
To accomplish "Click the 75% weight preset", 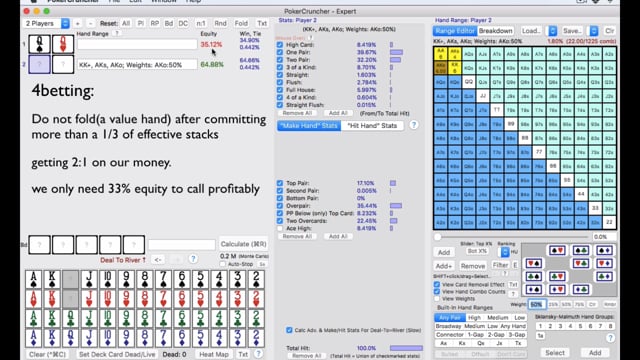I will 579,304.
